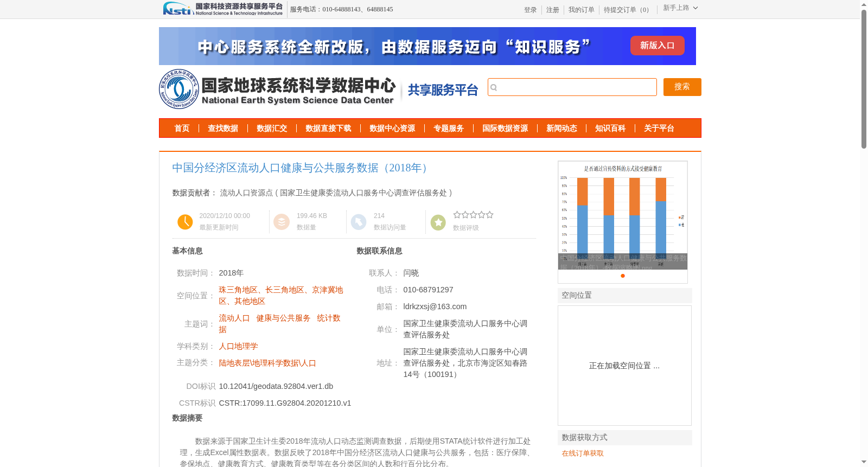Click the contact name 闫晓
The height and width of the screenshot is (467, 868).
click(x=411, y=273)
